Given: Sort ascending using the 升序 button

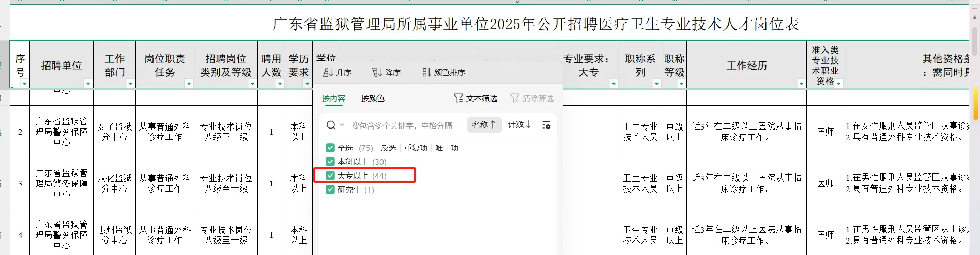Looking at the screenshot, I should coord(337,72).
